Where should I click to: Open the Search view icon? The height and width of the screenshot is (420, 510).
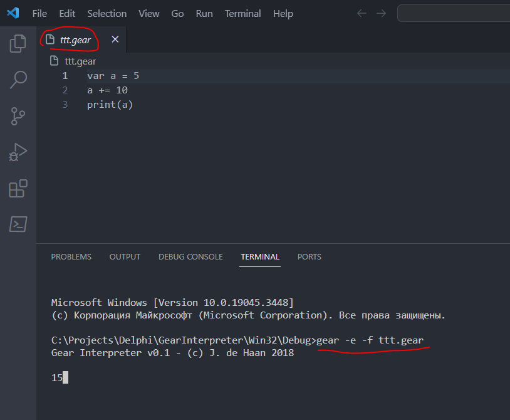tap(18, 80)
